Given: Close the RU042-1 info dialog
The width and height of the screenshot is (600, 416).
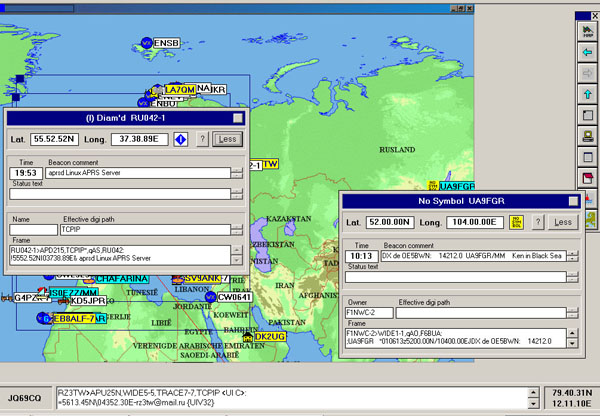Looking at the screenshot, I should coord(237,117).
